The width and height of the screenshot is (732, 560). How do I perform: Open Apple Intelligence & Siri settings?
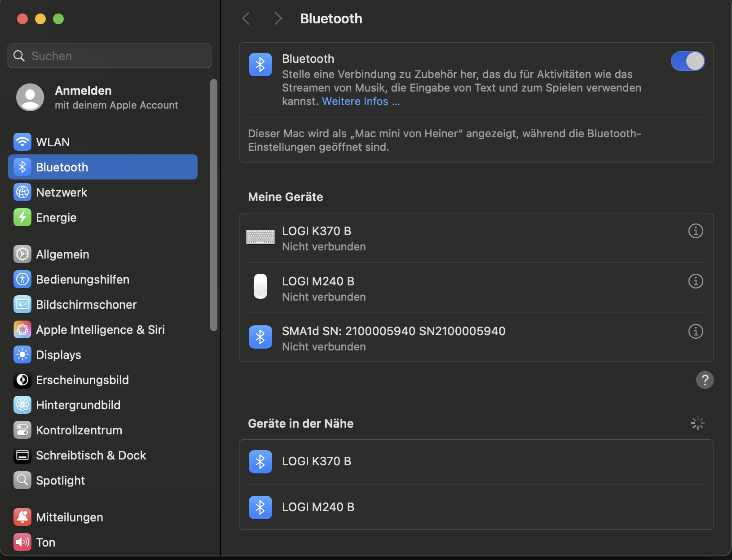tap(100, 330)
